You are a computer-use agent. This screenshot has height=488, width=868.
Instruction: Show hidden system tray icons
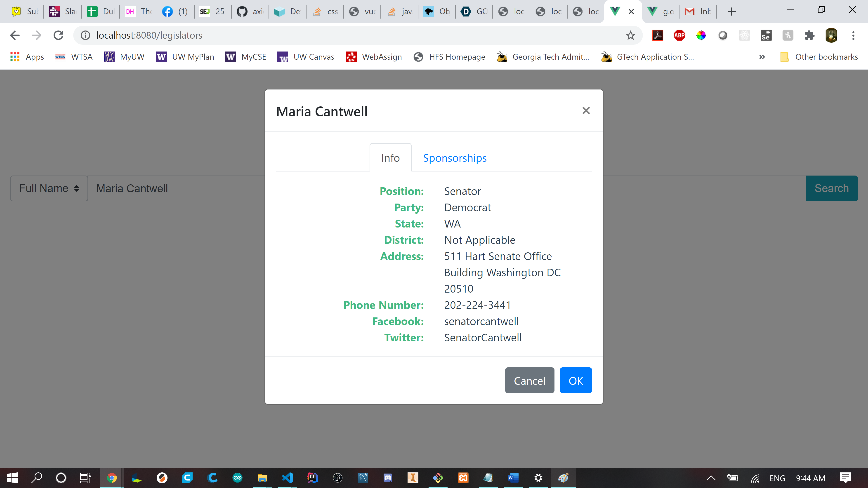point(711,478)
